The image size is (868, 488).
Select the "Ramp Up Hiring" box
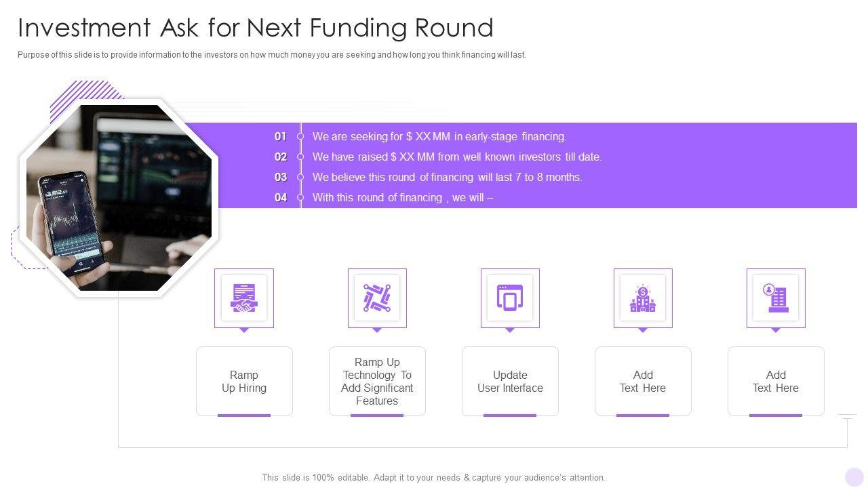point(244,382)
